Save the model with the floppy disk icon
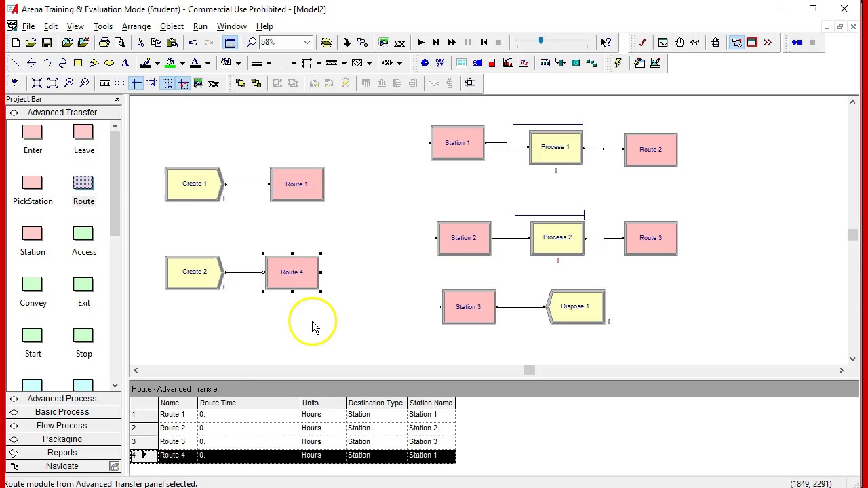This screenshot has width=868, height=488. coord(47,43)
